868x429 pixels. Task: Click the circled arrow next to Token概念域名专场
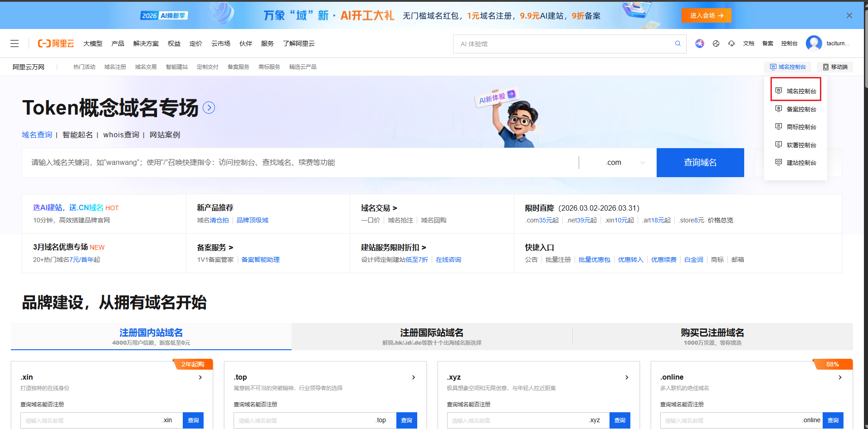coord(209,108)
